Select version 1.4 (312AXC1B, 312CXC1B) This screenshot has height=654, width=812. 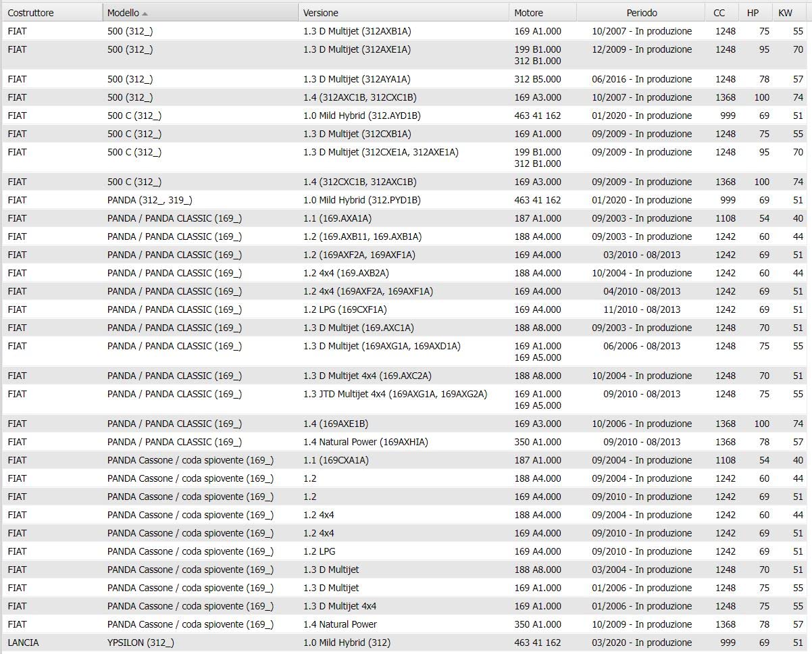coord(360,97)
